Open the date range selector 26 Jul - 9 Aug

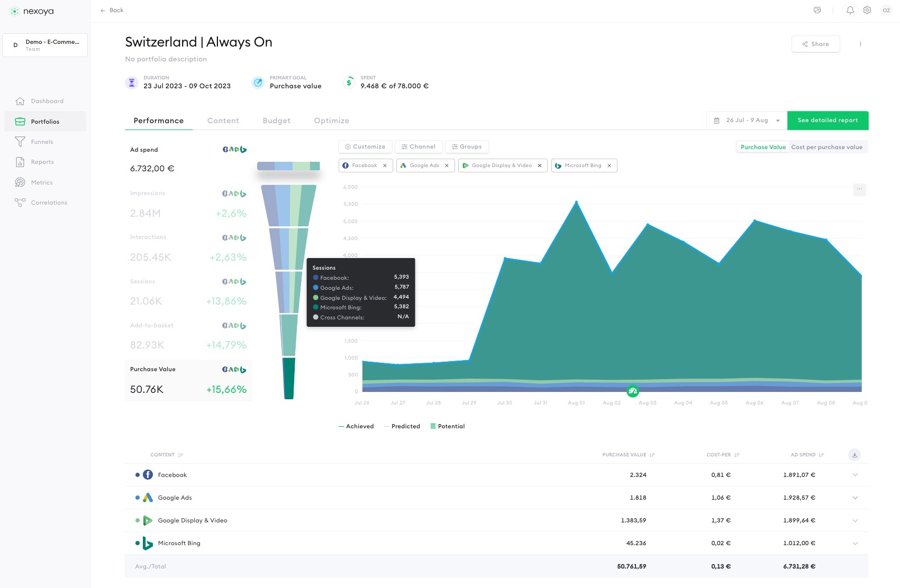[x=746, y=120]
